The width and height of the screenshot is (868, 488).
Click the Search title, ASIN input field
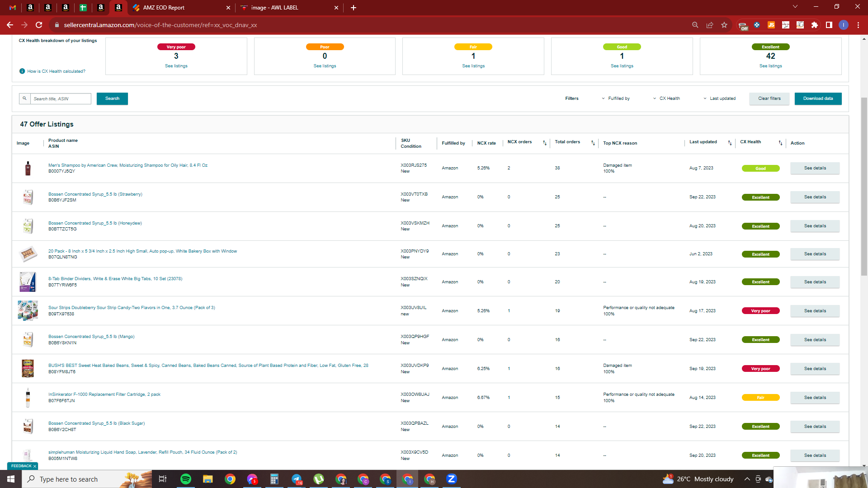coord(61,99)
